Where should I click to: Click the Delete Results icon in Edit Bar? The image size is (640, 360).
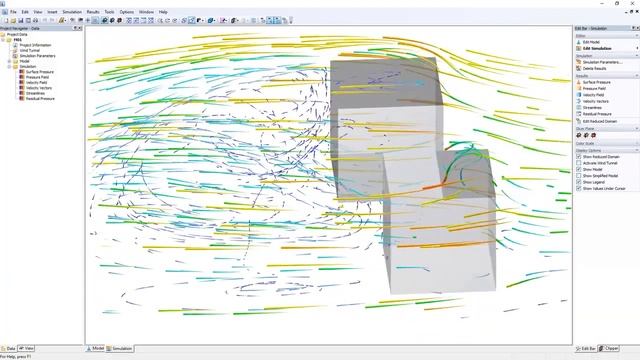[579, 69]
